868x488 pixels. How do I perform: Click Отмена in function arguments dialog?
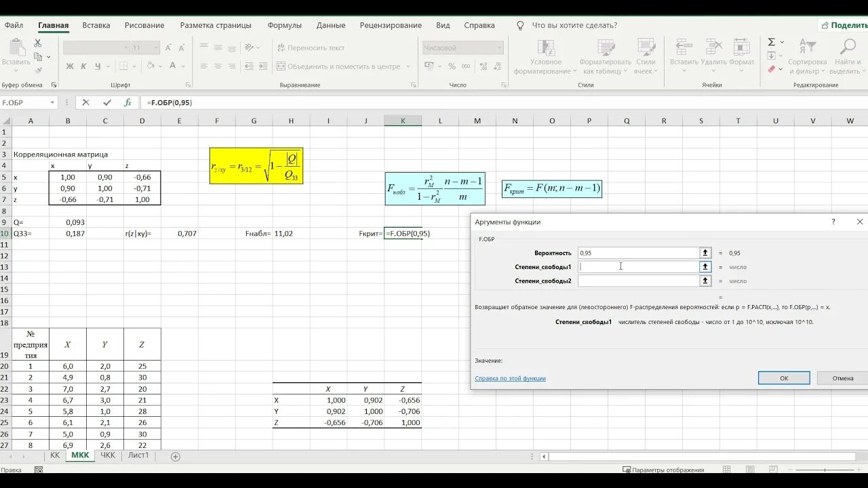[x=843, y=378]
